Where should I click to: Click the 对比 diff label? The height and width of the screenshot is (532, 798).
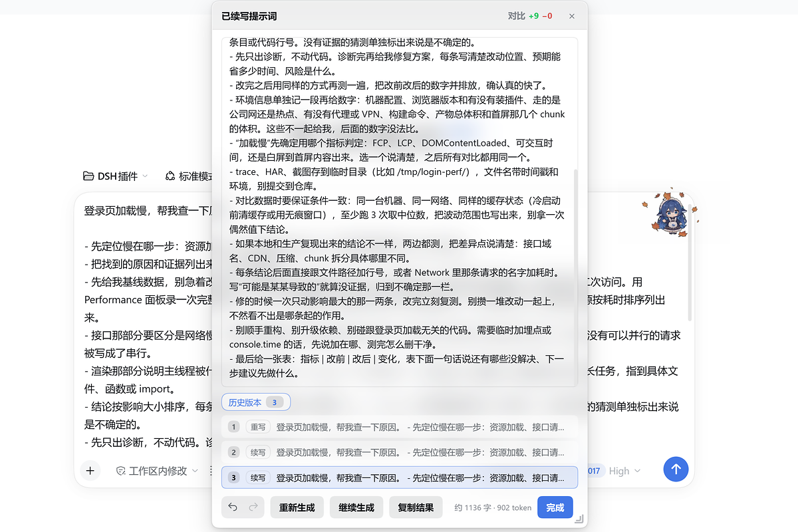516,16
